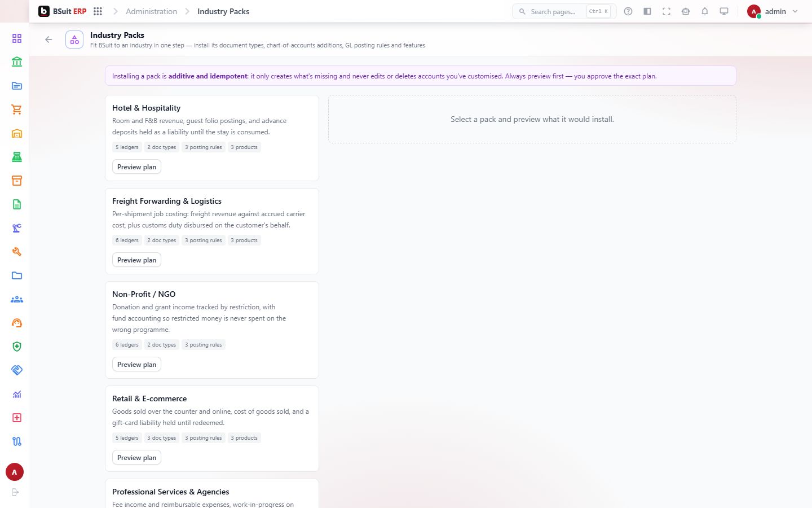Open the shopping cart module in sidebar
This screenshot has height=508, width=812.
pyautogui.click(x=17, y=110)
